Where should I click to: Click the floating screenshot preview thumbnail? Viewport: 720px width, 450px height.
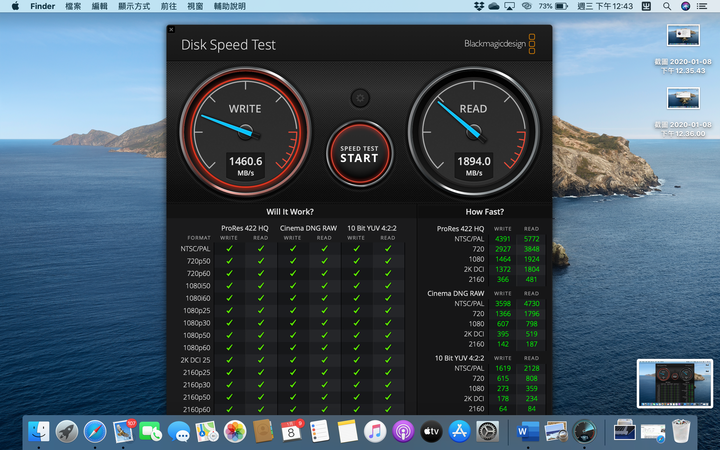[674, 383]
